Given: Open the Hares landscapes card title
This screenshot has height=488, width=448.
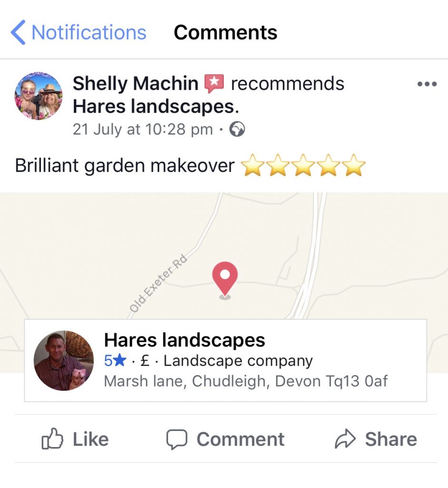Looking at the screenshot, I should pyautogui.click(x=184, y=340).
